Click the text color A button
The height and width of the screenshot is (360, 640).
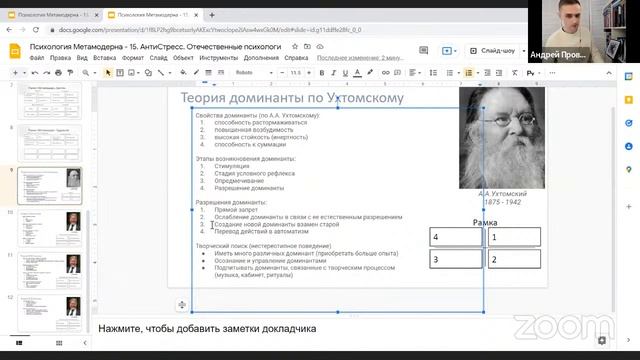point(357,73)
